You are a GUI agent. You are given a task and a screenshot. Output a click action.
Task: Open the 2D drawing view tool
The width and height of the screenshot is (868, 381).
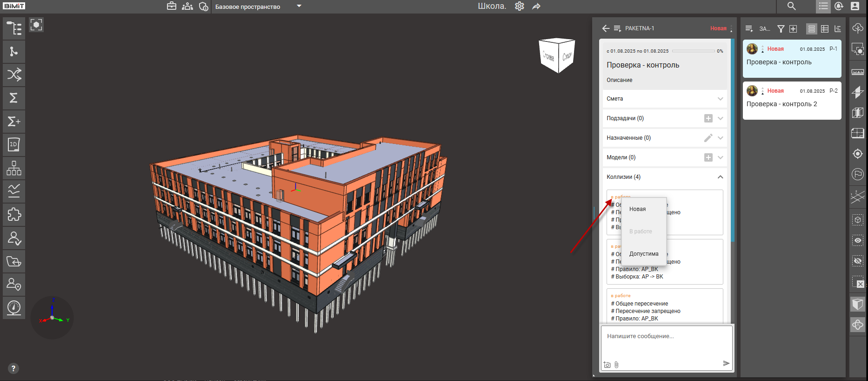[x=14, y=145]
